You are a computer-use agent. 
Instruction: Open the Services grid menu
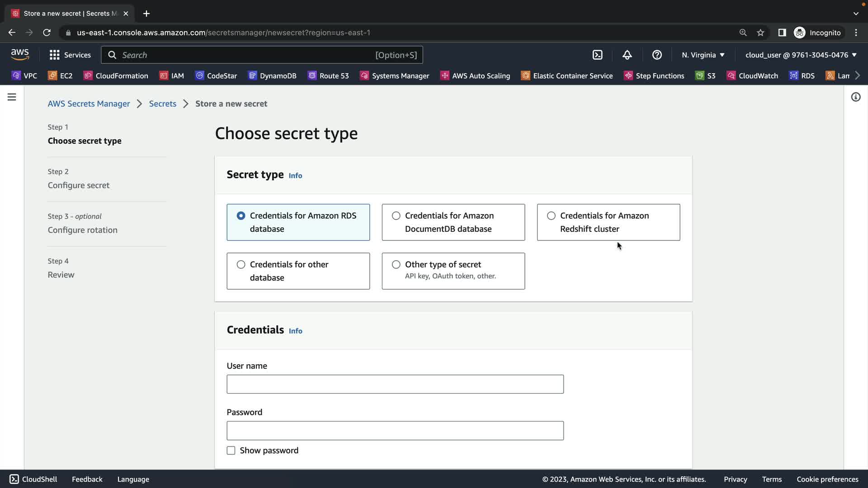[70, 55]
